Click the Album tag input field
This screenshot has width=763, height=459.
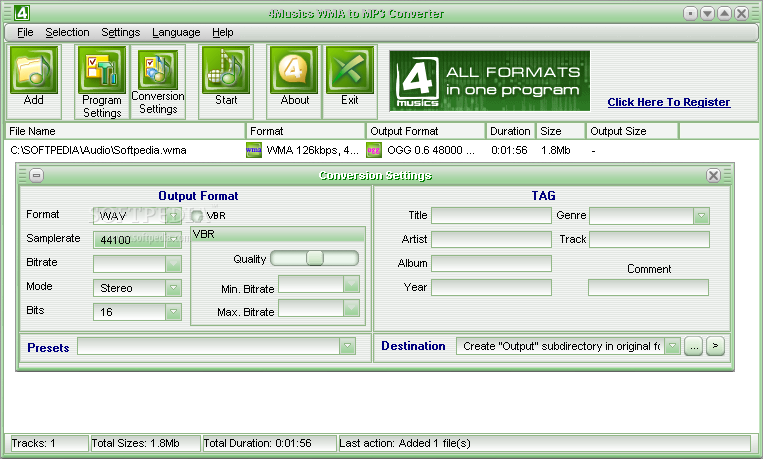coord(491,263)
